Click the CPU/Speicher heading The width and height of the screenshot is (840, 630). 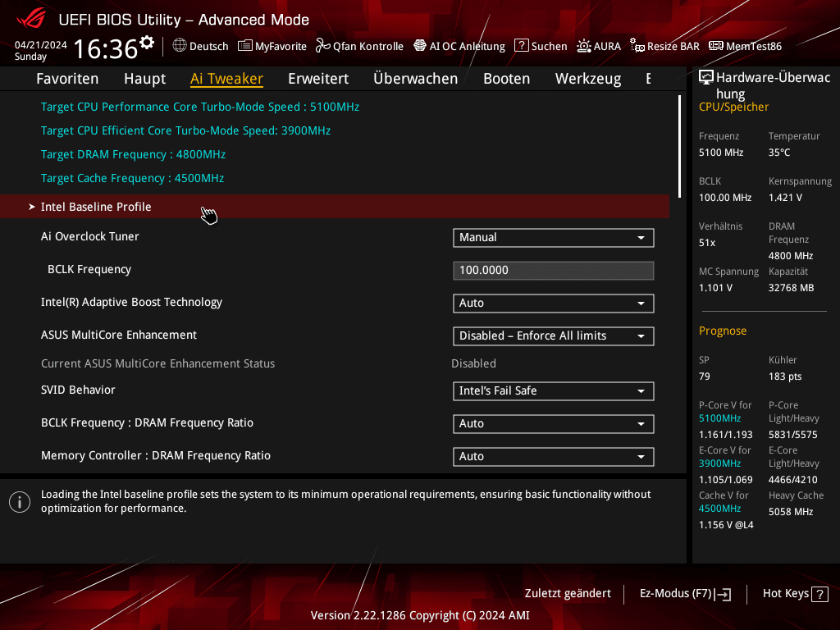(734, 107)
